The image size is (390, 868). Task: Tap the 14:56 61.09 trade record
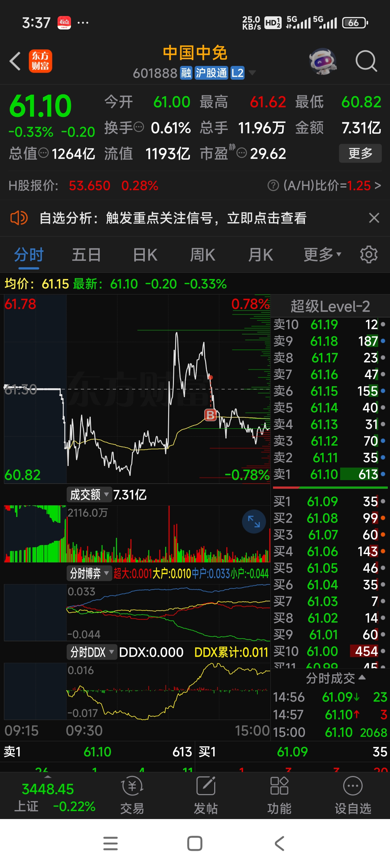point(330,697)
